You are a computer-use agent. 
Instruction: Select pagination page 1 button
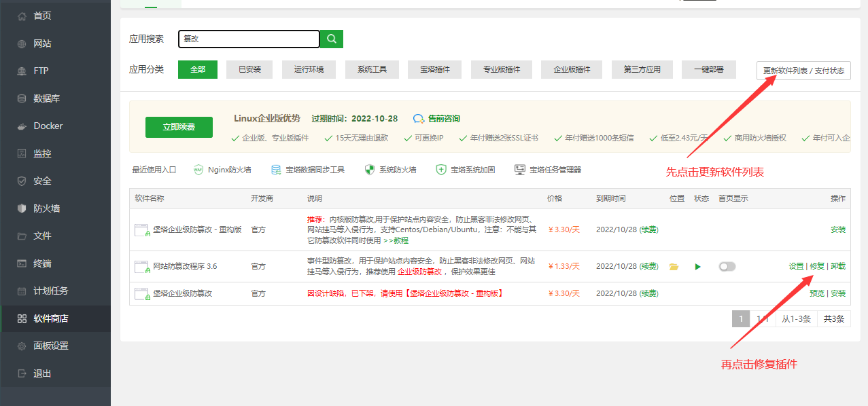[741, 319]
